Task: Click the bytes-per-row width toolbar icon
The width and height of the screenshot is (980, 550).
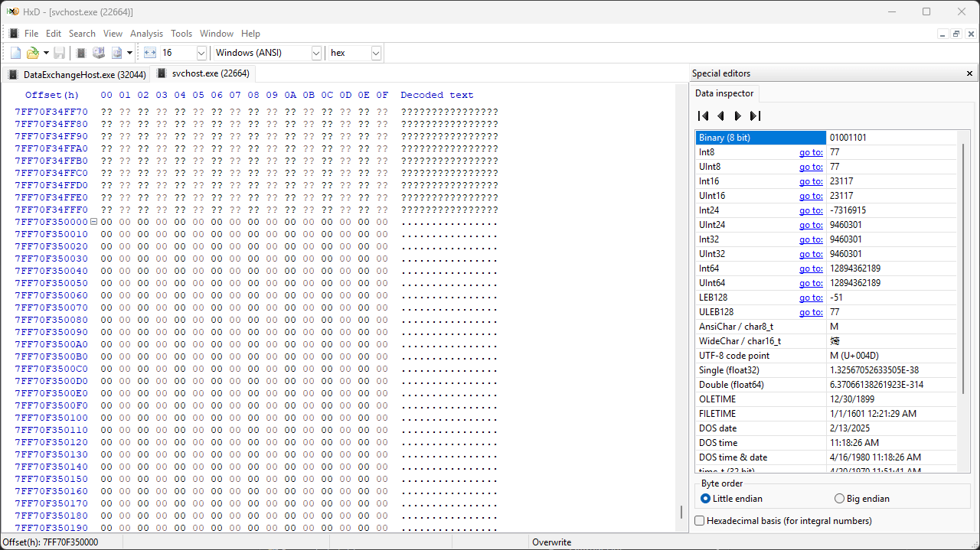Action: pyautogui.click(x=149, y=52)
